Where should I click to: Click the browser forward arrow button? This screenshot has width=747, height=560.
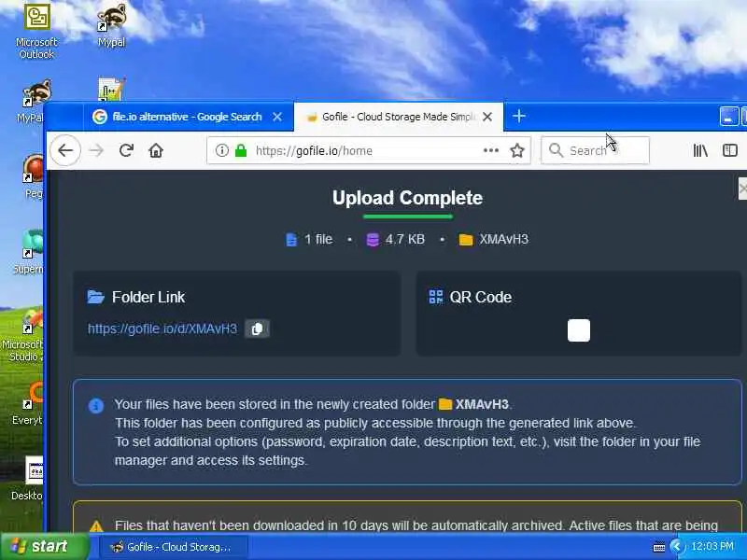pyautogui.click(x=96, y=150)
